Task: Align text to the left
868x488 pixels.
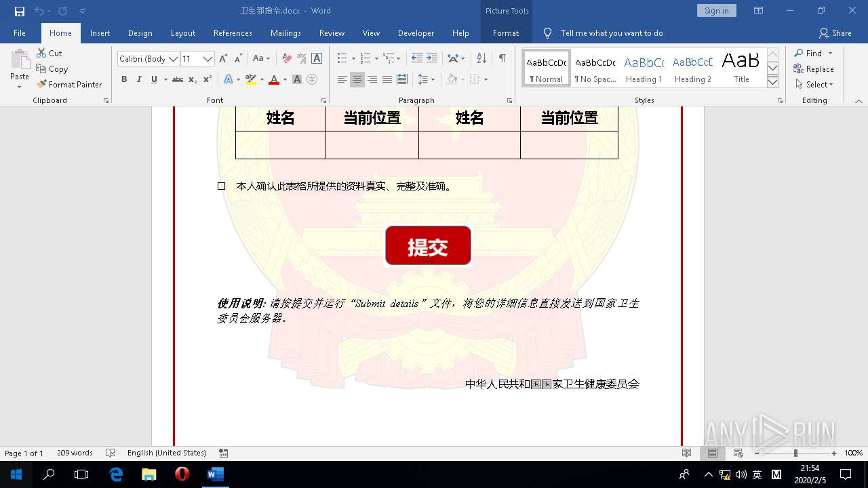Action: (x=342, y=79)
